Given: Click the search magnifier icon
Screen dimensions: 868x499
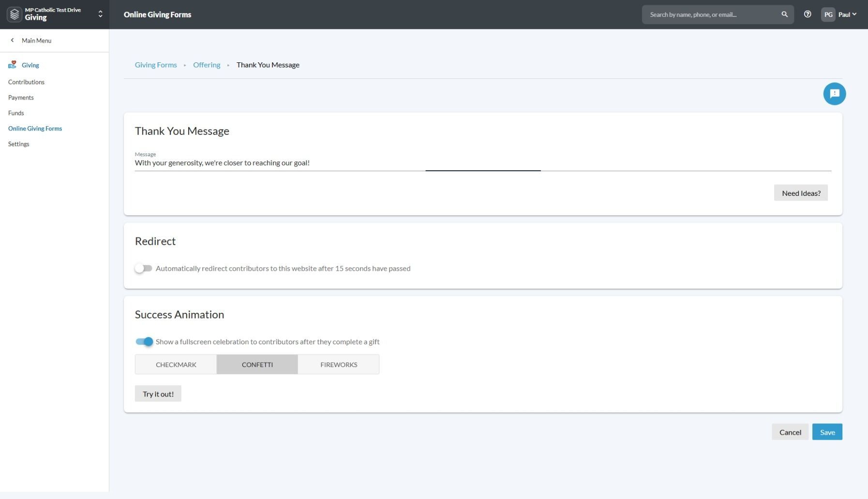Looking at the screenshot, I should pyautogui.click(x=784, y=15).
